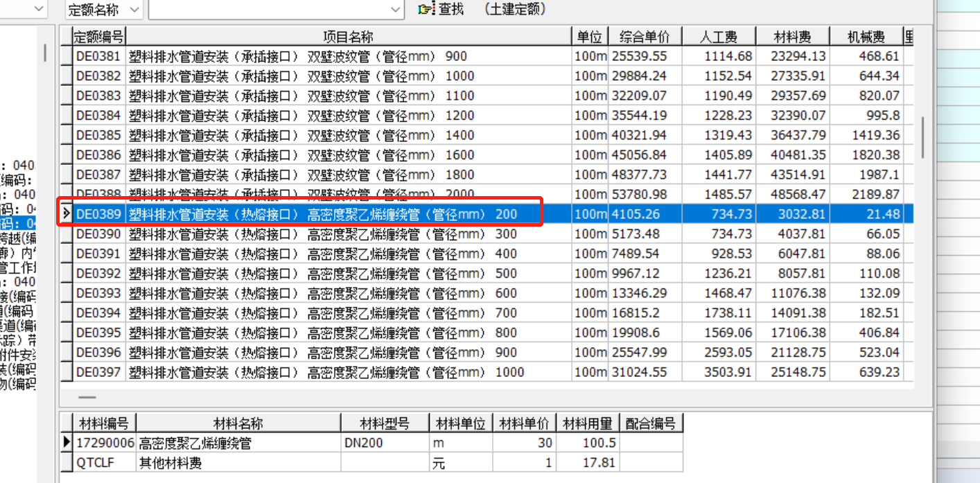Click the material usage cell 17.81

point(588,462)
